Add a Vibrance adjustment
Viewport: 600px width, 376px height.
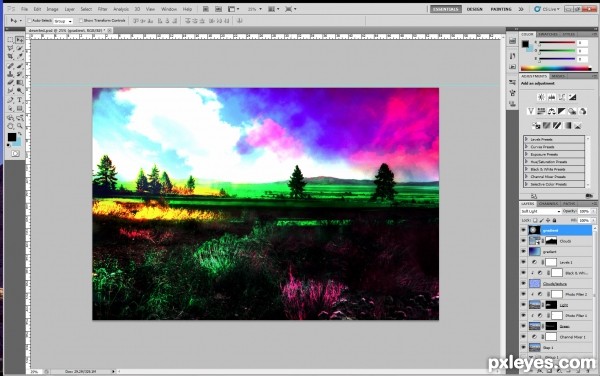coord(531,111)
